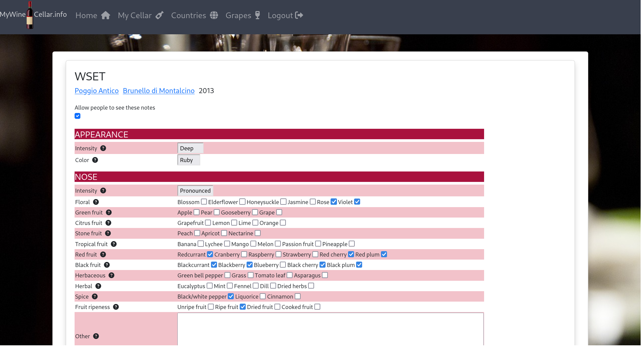Open help icon next to Color
Screen dimensions: 644x347
pos(95,160)
